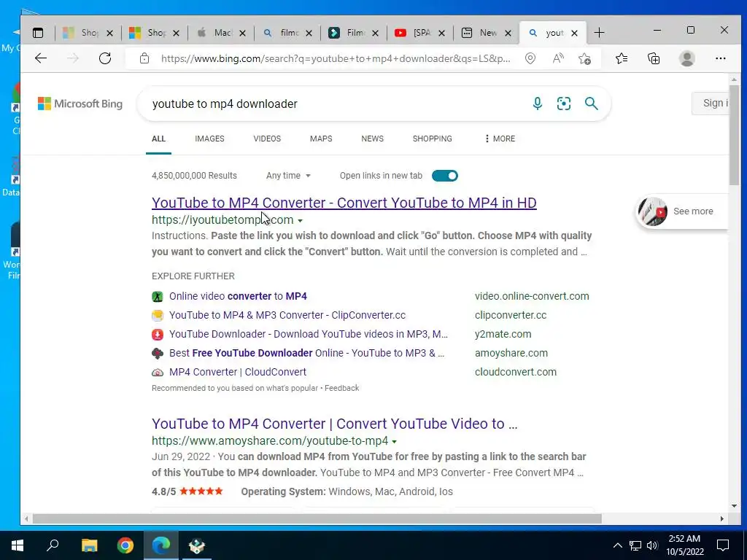This screenshot has width=747, height=560.
Task: Open y2mate YouTube Downloader link
Action: (309, 334)
